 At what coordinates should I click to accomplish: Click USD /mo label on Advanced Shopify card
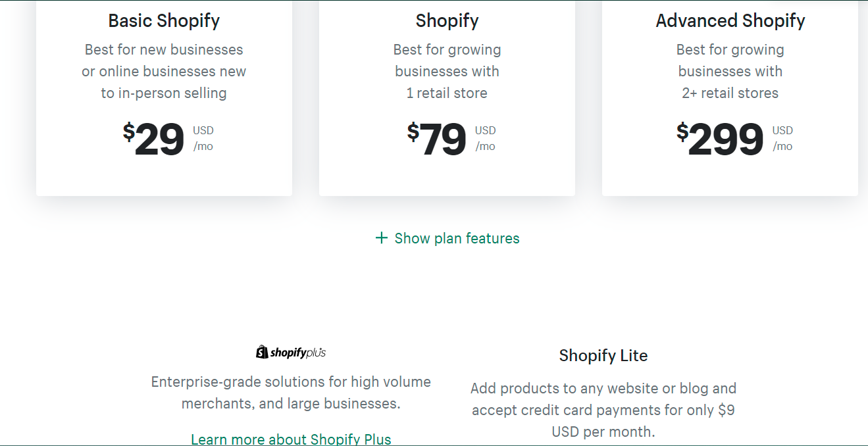click(x=782, y=138)
